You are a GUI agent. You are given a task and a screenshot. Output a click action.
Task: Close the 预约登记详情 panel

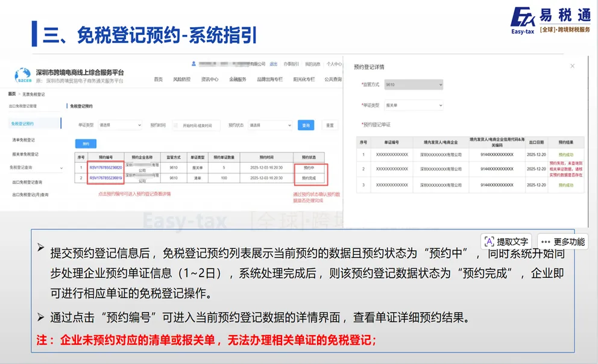coord(571,66)
